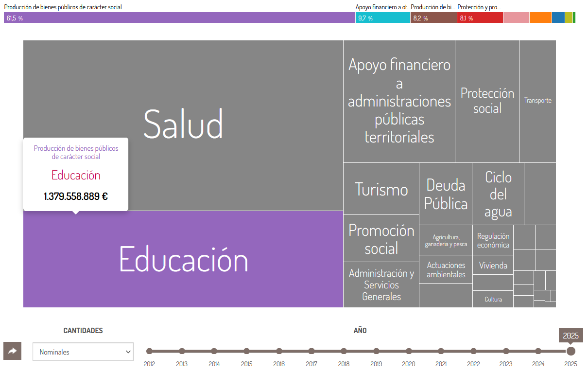Click the Cultura treemap tile
588x374 pixels.
click(493, 299)
